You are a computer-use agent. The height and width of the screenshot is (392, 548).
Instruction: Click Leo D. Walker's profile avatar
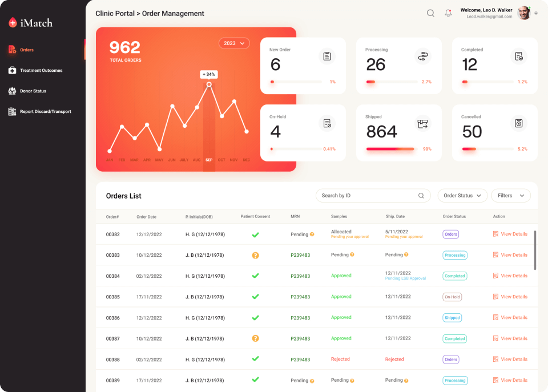click(524, 13)
